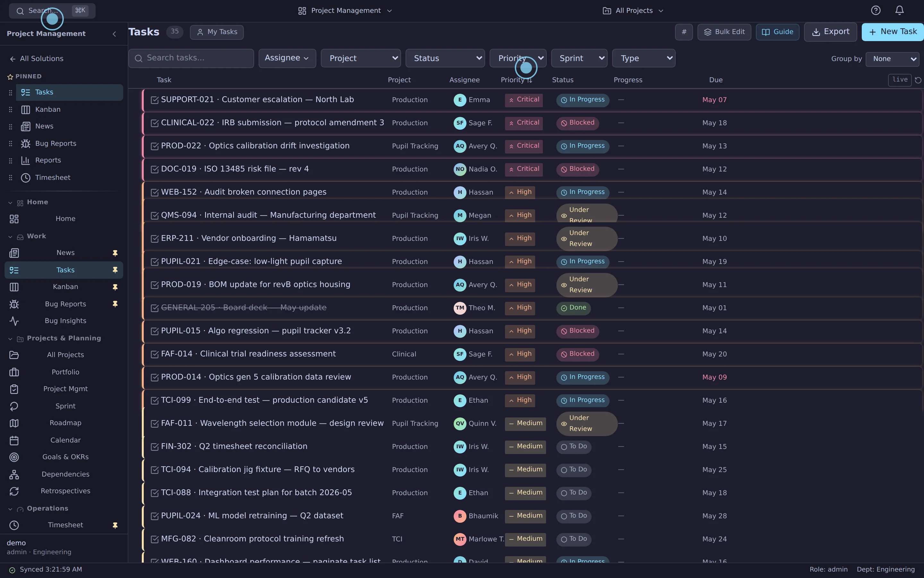Filter to My Tasks
Viewport: 924px width, 578px height.
pos(217,32)
